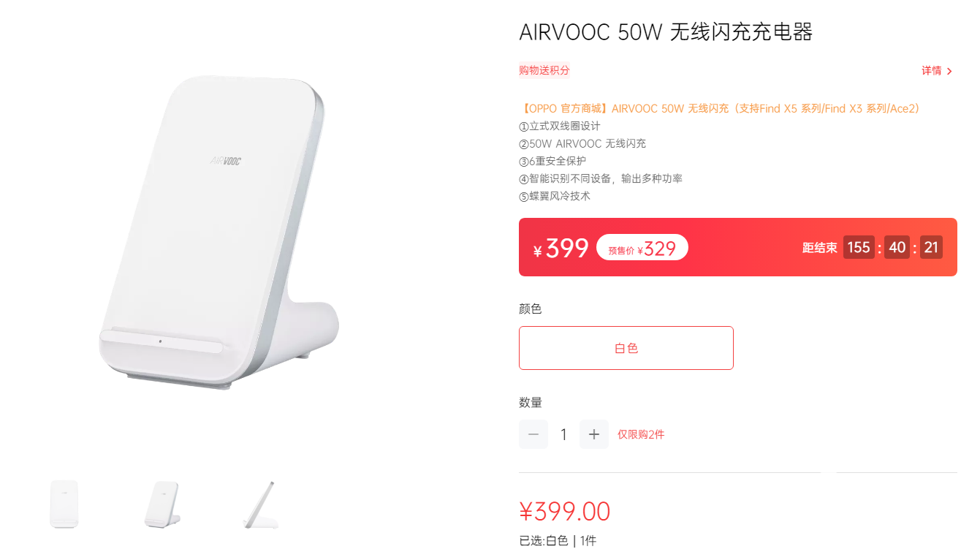The width and height of the screenshot is (980, 560).
Task: Select the 白色 color option
Action: pyautogui.click(x=626, y=348)
